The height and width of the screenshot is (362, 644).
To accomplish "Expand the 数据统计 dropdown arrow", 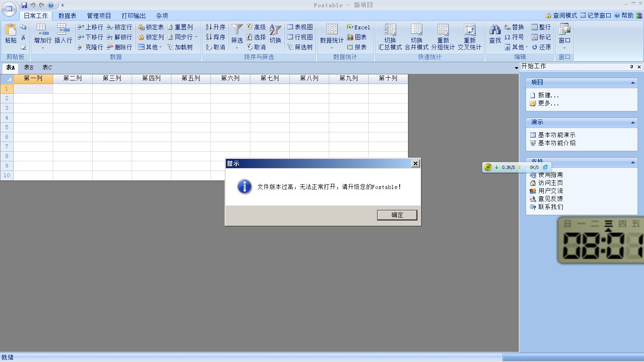I will tap(332, 48).
